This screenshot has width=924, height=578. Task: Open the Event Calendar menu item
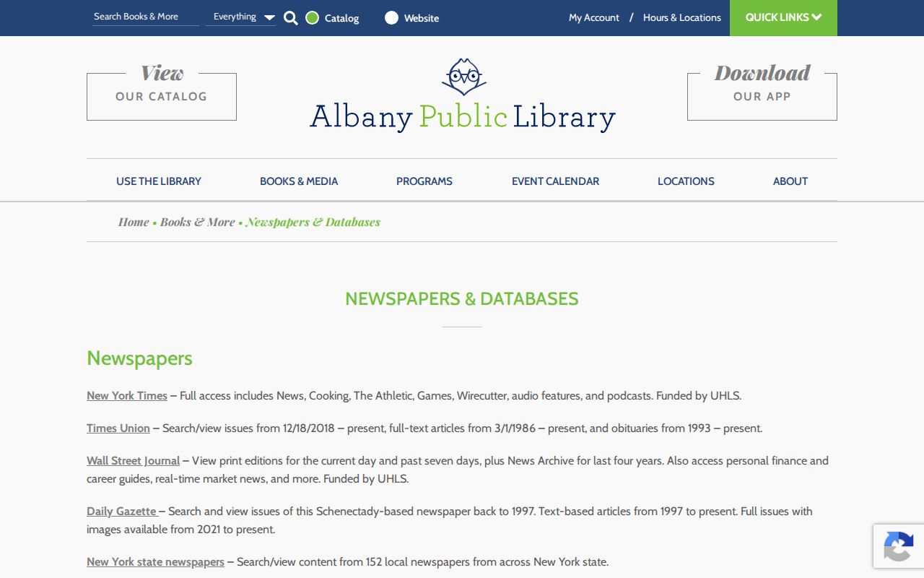[555, 181]
